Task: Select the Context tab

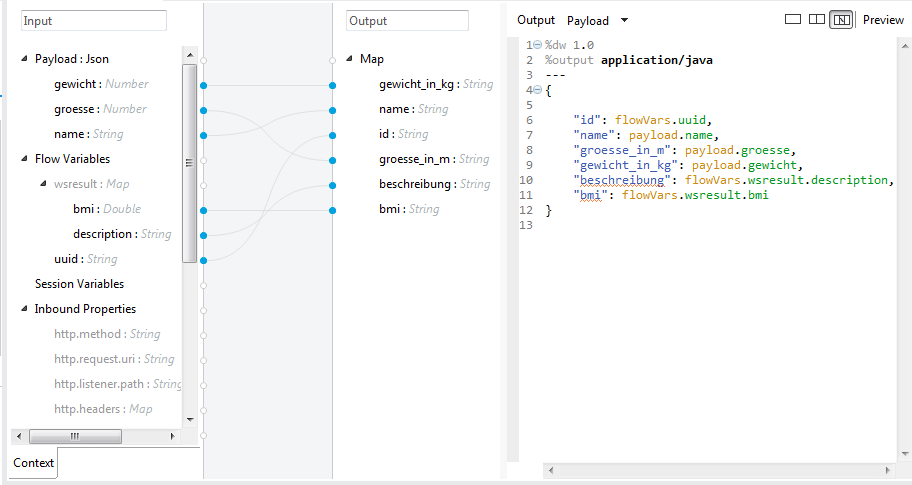Action: 34,463
